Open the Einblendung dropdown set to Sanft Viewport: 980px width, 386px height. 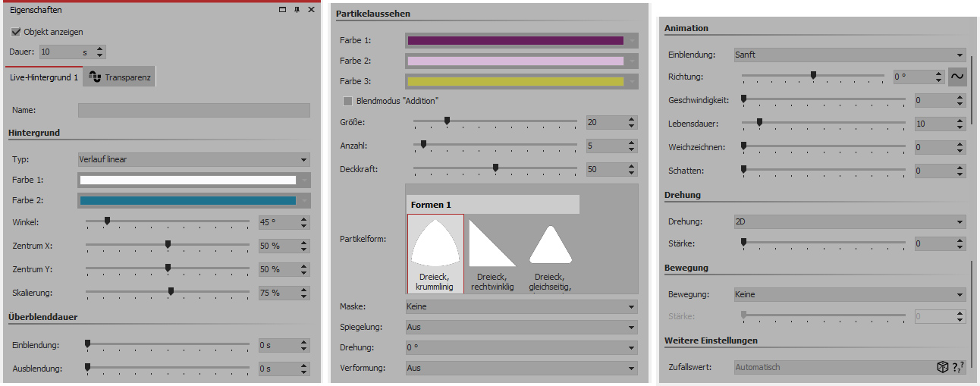tap(848, 55)
